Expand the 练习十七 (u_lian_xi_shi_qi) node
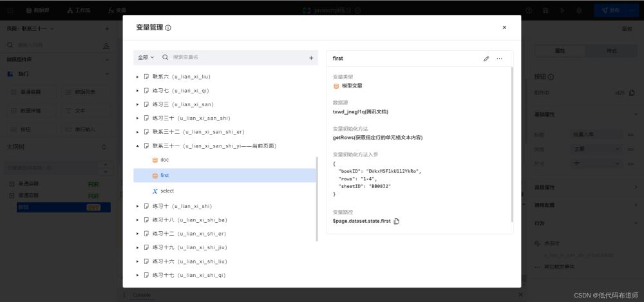The width and height of the screenshot is (644, 302). pyautogui.click(x=138, y=276)
